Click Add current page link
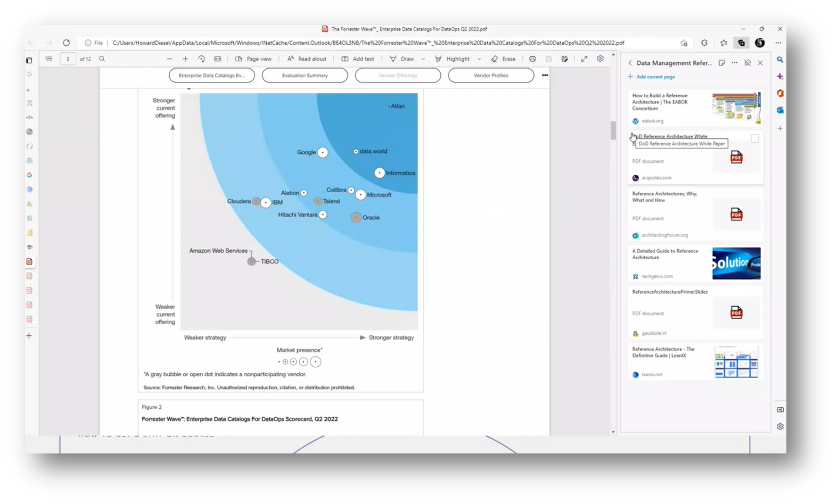 [651, 77]
